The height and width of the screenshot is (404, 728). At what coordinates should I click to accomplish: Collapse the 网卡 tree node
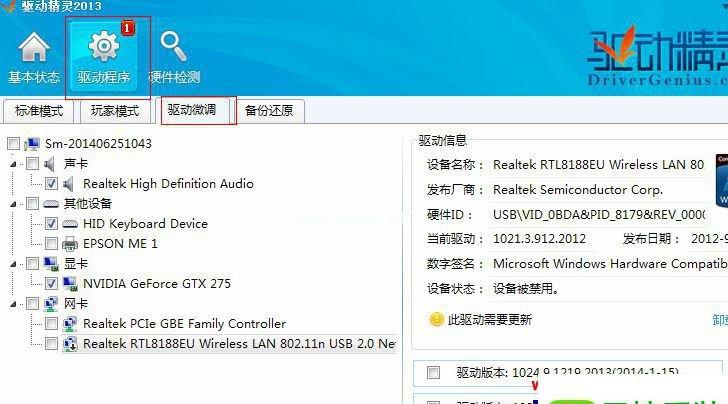click(13, 304)
